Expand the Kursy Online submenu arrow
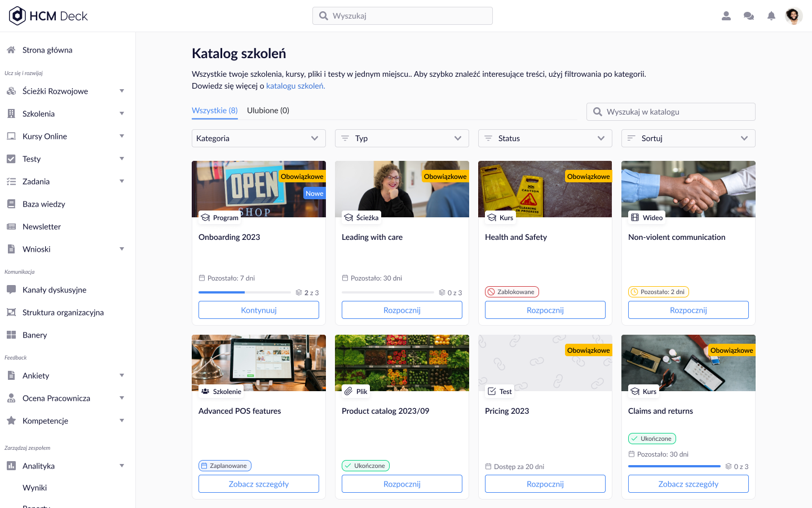This screenshot has height=508, width=812. tap(122, 136)
